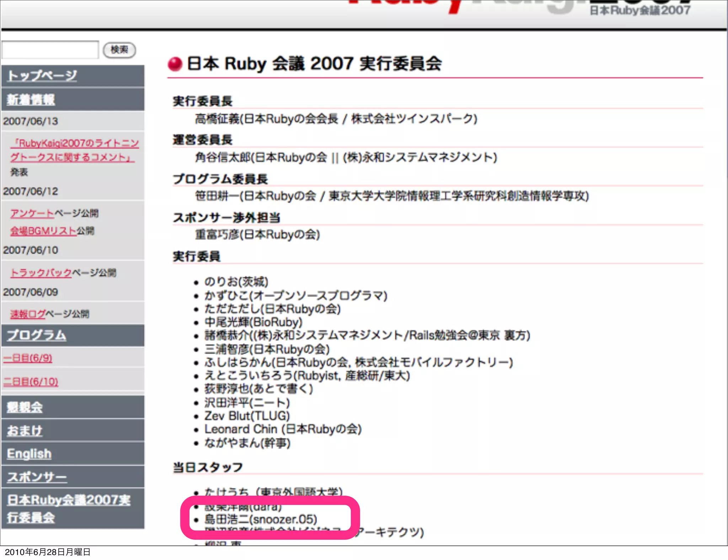Click the ふしはらかん list item
Viewport: 728px width, 560px height.
point(359,362)
